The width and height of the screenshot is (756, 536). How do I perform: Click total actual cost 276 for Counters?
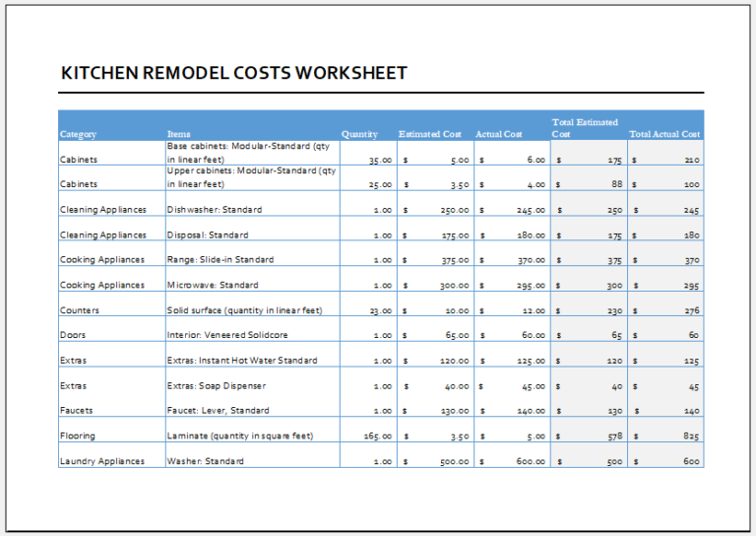665,303
